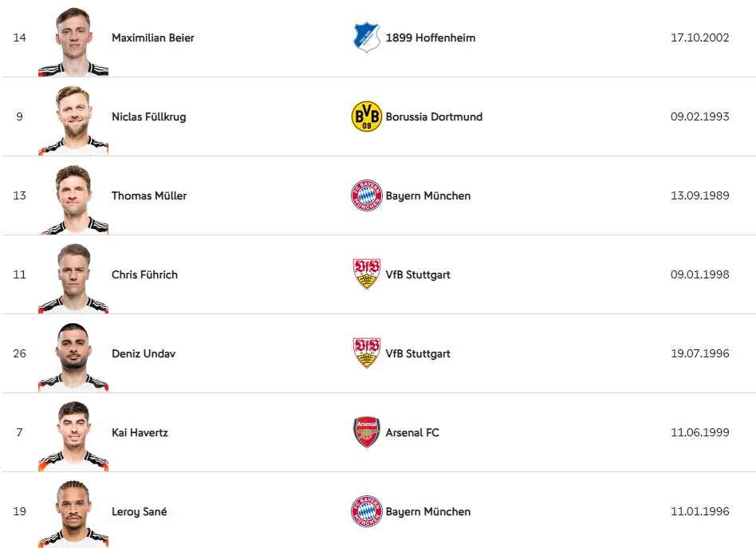The height and width of the screenshot is (548, 756).
Task: Click Thomas Müller's Bayern München crest
Action: click(366, 195)
